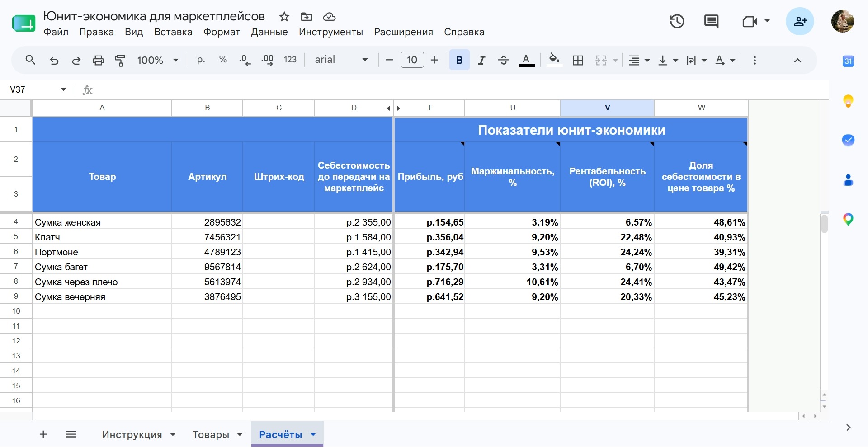
Task: Search the menus magnifier icon
Action: click(x=30, y=60)
